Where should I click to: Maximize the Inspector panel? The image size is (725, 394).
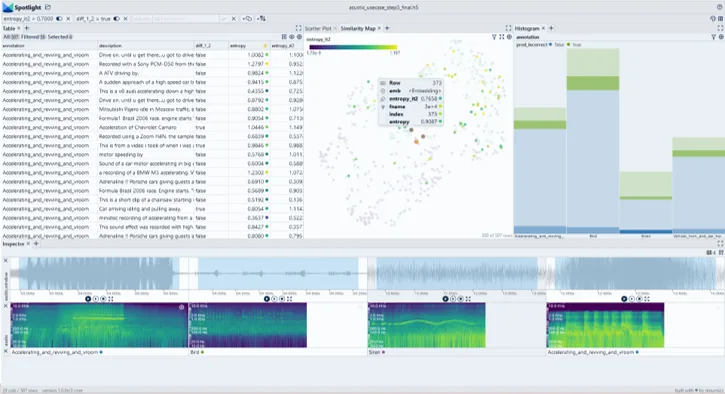[x=720, y=244]
